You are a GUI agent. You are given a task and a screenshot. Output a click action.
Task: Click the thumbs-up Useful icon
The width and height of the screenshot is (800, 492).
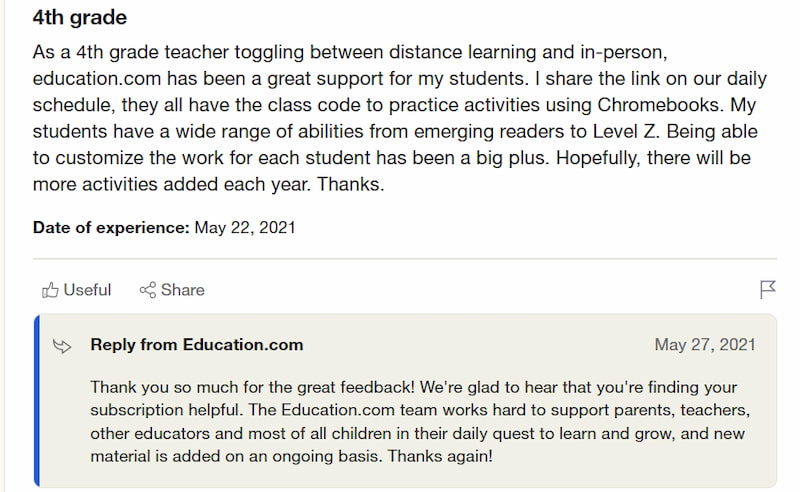coord(50,290)
